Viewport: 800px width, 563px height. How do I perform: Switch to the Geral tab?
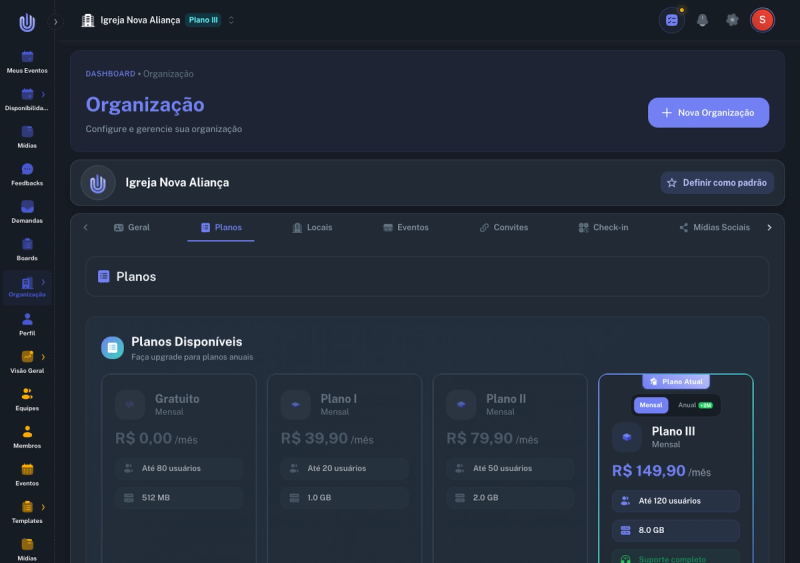point(132,228)
